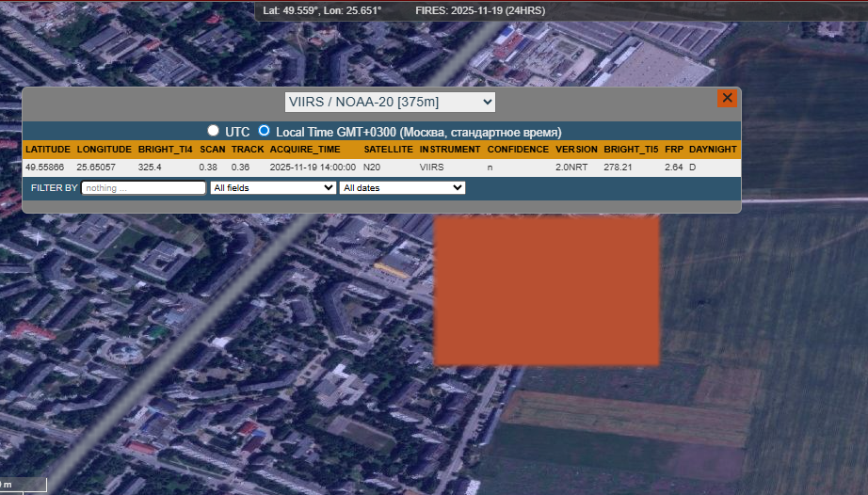Click the DAYNIGHT column header
Image resolution: width=868 pixels, height=495 pixels.
(713, 150)
